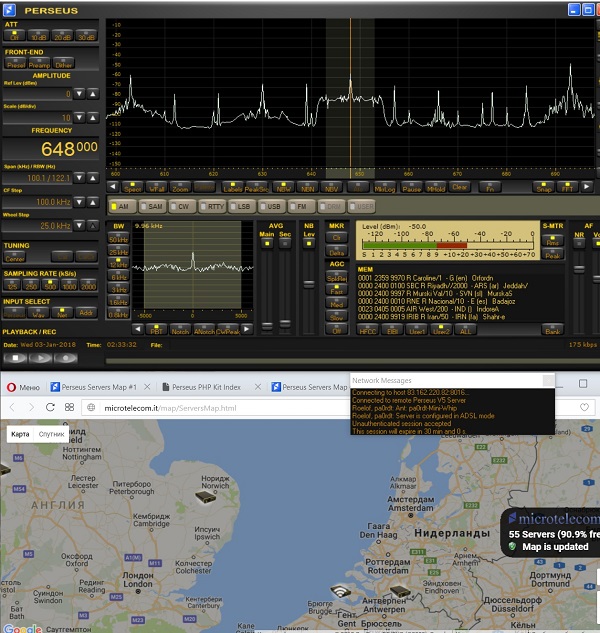
Task: Set attenuator to 30 dB
Action: (x=86, y=36)
